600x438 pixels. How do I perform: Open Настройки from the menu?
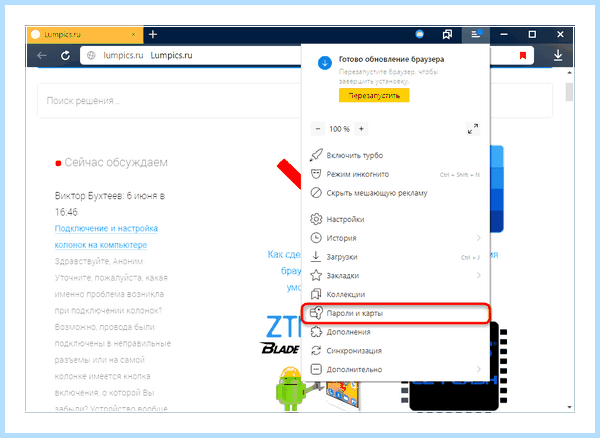click(x=395, y=220)
